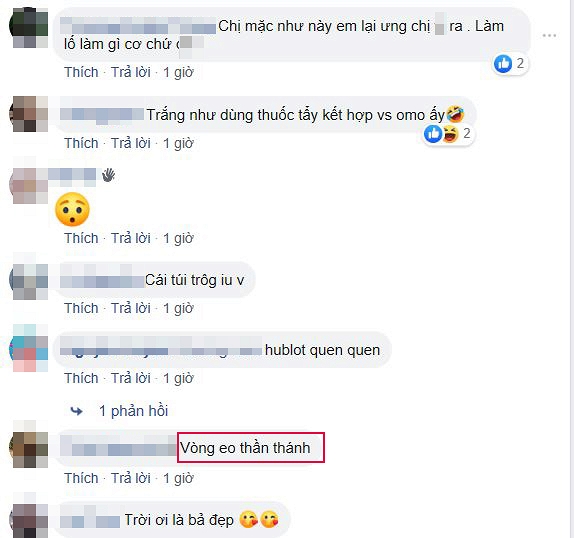The height and width of the screenshot is (538, 574).
Task: Expand the 1 phản hồi replies
Action: [x=134, y=411]
